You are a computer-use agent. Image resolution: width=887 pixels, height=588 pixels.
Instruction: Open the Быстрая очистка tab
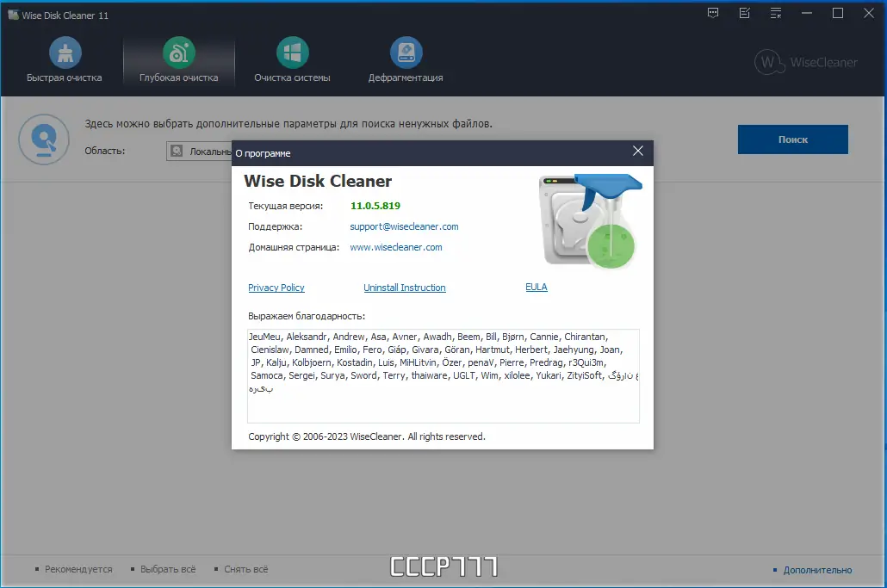(x=65, y=60)
